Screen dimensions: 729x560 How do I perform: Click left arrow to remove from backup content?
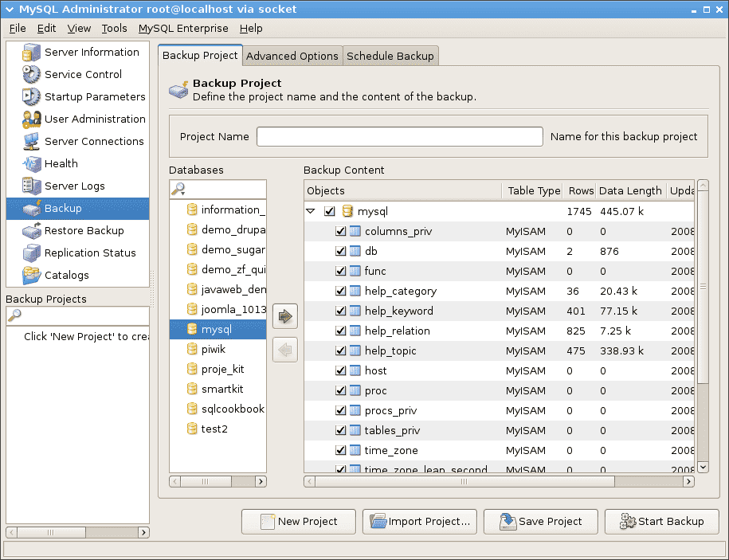[285, 350]
